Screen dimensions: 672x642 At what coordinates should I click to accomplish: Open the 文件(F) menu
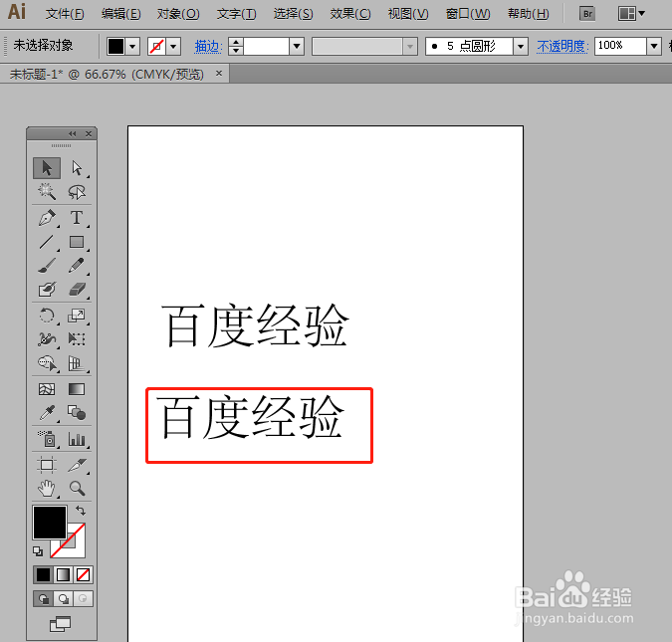click(65, 14)
